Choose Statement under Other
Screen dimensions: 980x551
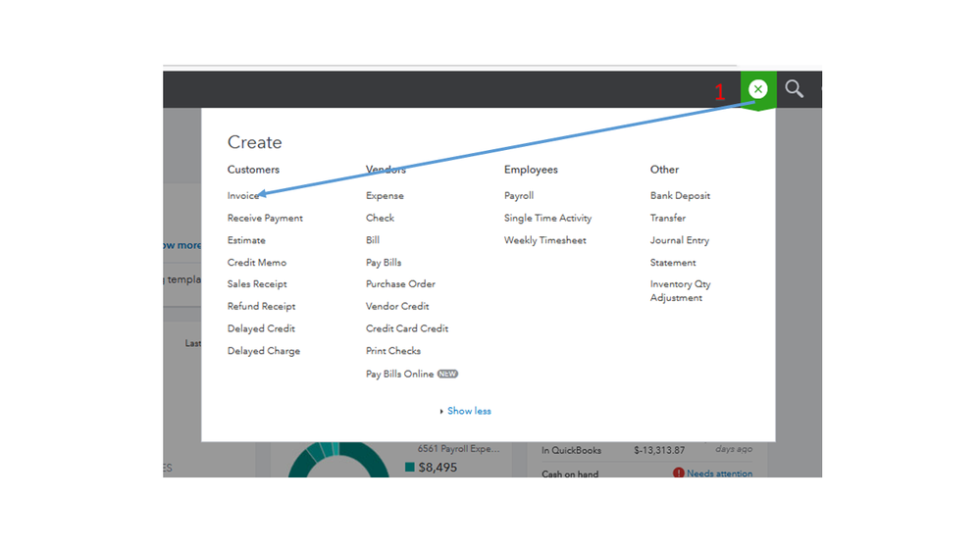point(673,263)
